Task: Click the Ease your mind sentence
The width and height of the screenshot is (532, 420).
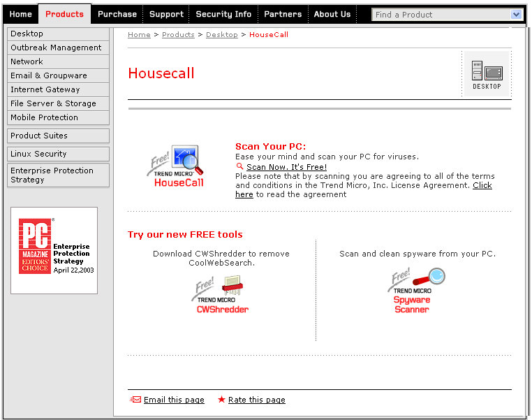Action: (327, 157)
